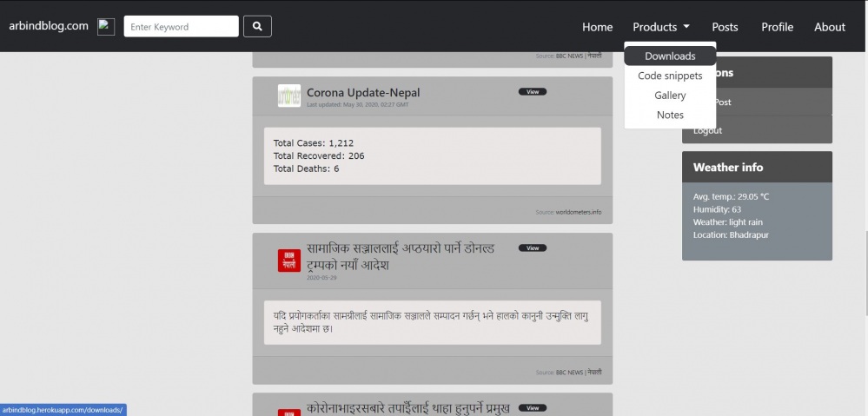Select Downloads from the Products menu
This screenshot has height=416, width=868.
[x=670, y=56]
